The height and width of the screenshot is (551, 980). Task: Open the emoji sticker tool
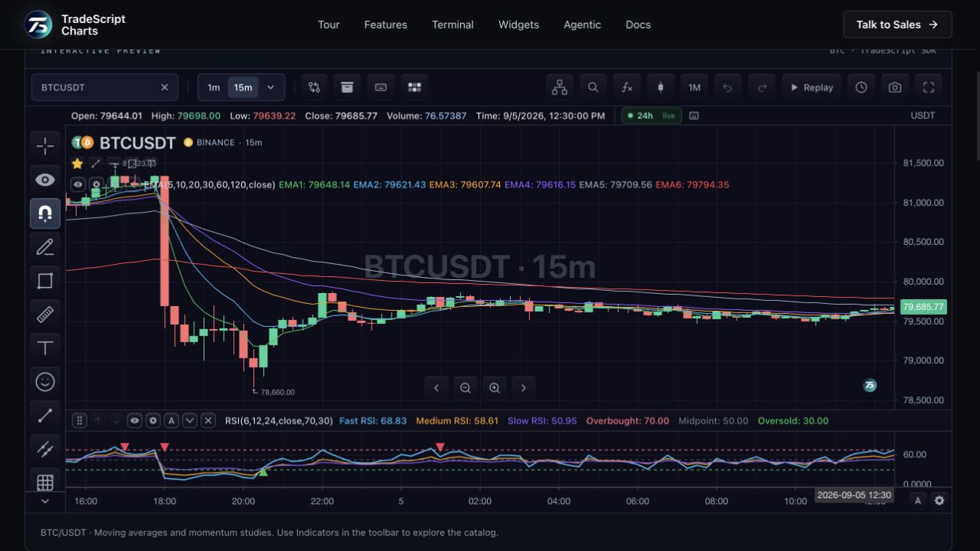pos(45,381)
